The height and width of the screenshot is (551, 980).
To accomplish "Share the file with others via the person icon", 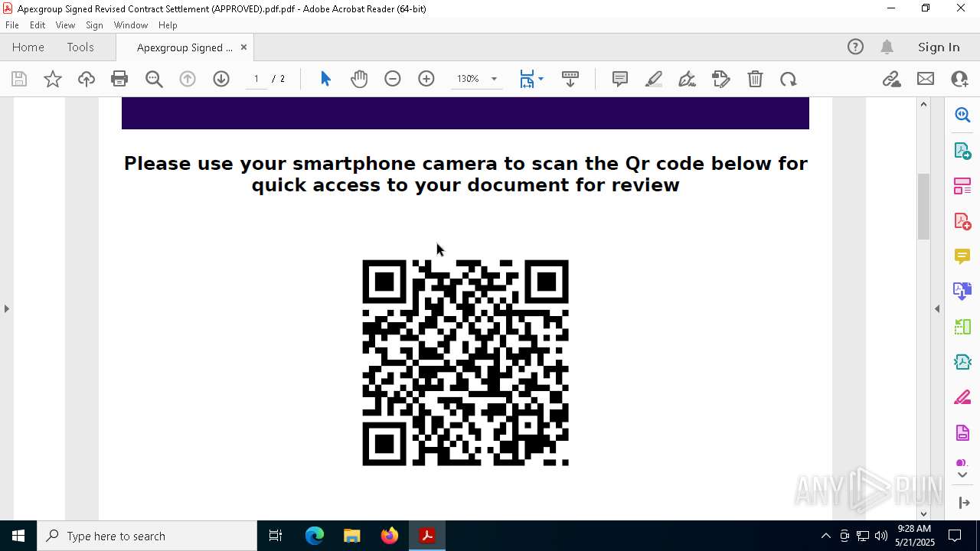I will pos(959,79).
